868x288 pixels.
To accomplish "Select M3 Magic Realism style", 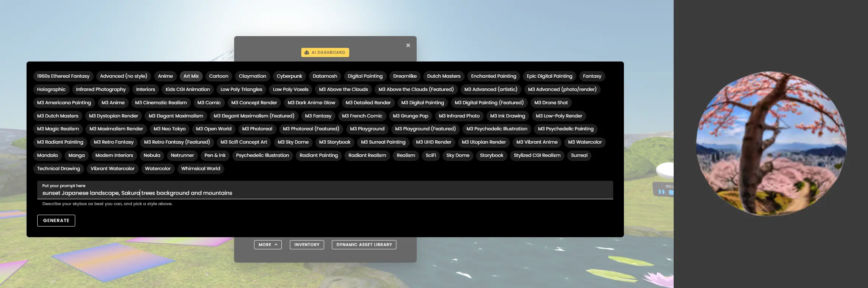I will pyautogui.click(x=58, y=129).
